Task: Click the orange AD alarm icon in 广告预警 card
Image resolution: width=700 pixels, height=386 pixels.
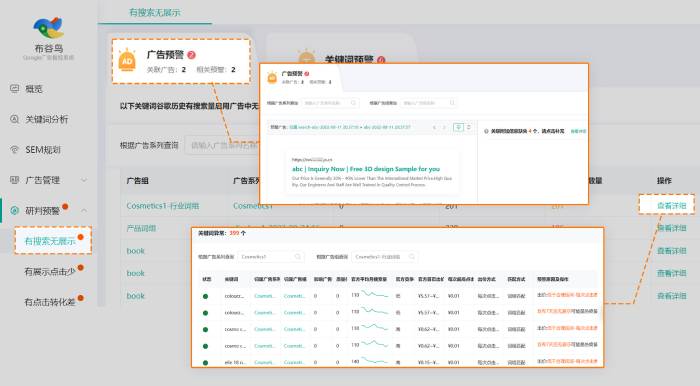Action: (127, 61)
